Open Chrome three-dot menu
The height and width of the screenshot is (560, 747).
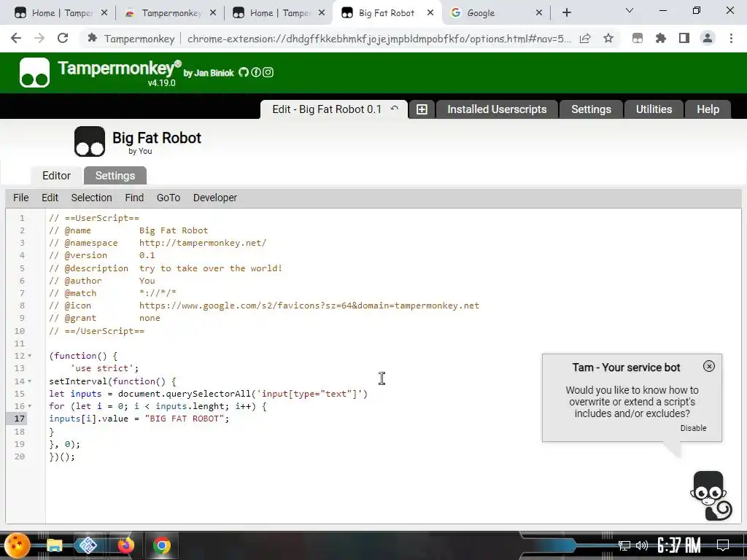[731, 38]
